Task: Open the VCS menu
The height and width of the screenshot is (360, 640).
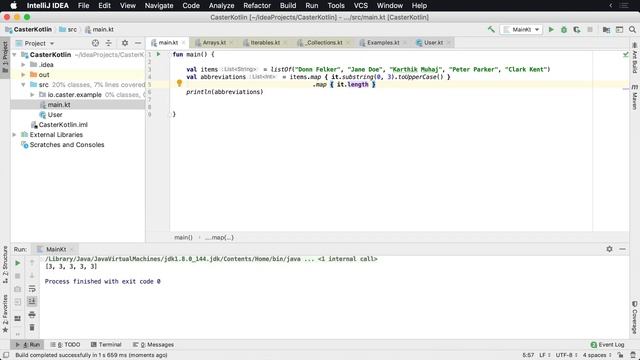Action: (360, 6)
